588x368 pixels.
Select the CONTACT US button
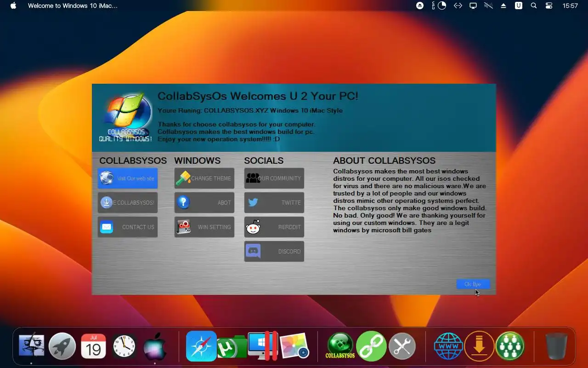click(x=128, y=227)
